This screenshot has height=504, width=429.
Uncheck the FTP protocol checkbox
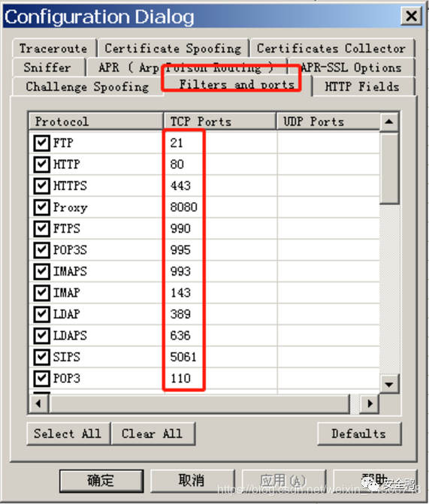coord(42,143)
